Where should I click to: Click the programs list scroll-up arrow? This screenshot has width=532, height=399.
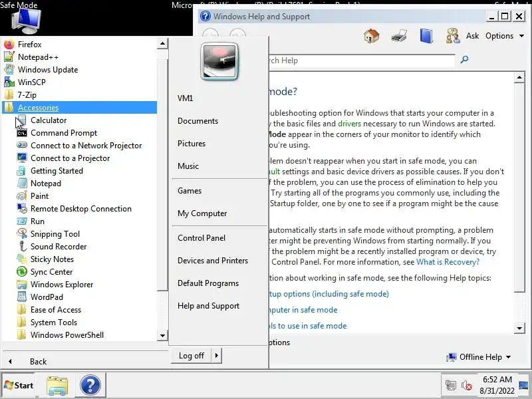pyautogui.click(x=162, y=43)
